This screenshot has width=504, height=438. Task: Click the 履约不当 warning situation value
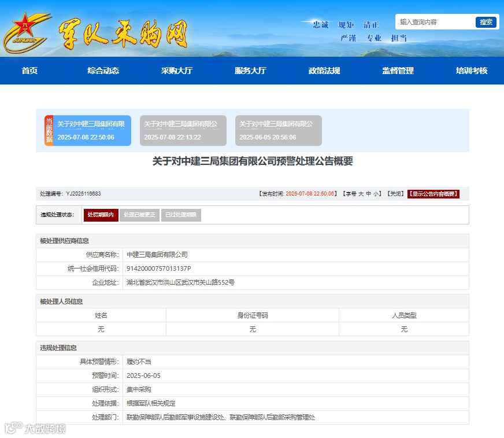click(139, 362)
